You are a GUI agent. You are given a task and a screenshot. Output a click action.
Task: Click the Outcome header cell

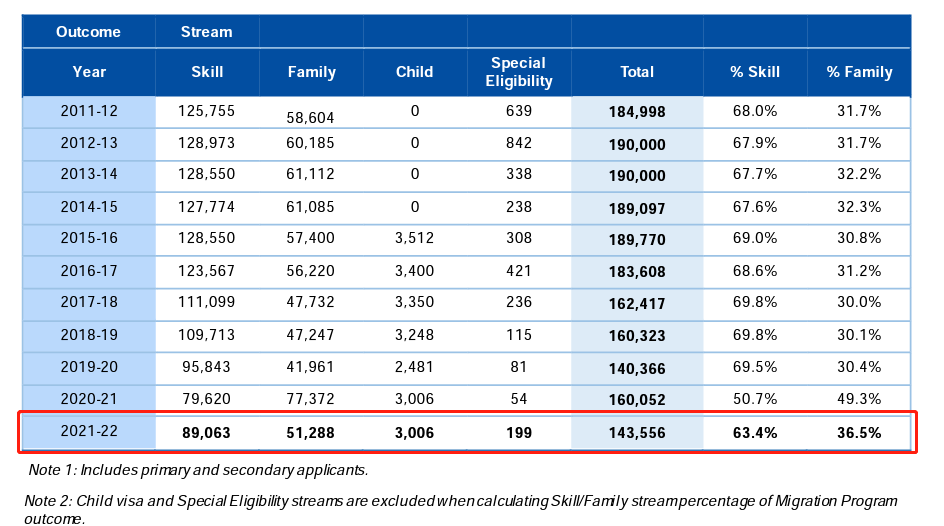88,32
